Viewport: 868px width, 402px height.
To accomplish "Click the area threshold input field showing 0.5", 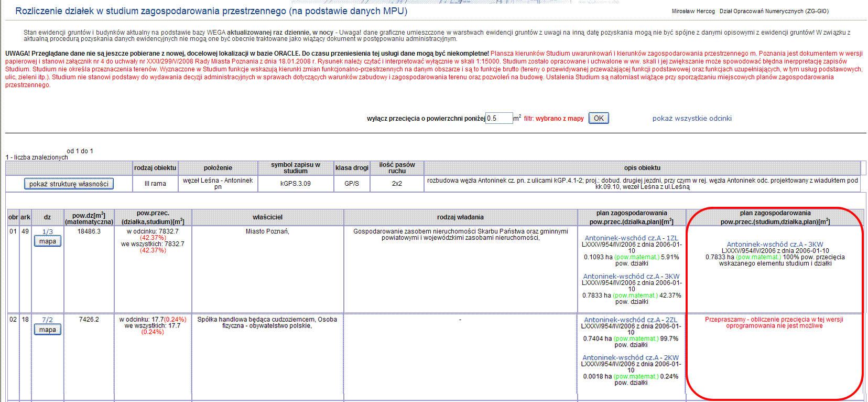I will pos(498,118).
